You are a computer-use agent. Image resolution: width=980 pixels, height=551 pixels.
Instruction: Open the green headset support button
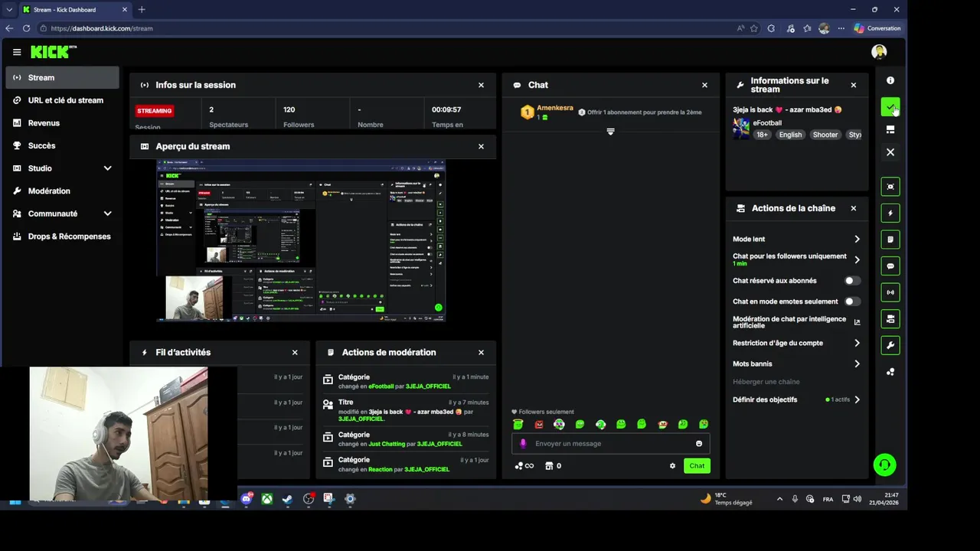[884, 465]
